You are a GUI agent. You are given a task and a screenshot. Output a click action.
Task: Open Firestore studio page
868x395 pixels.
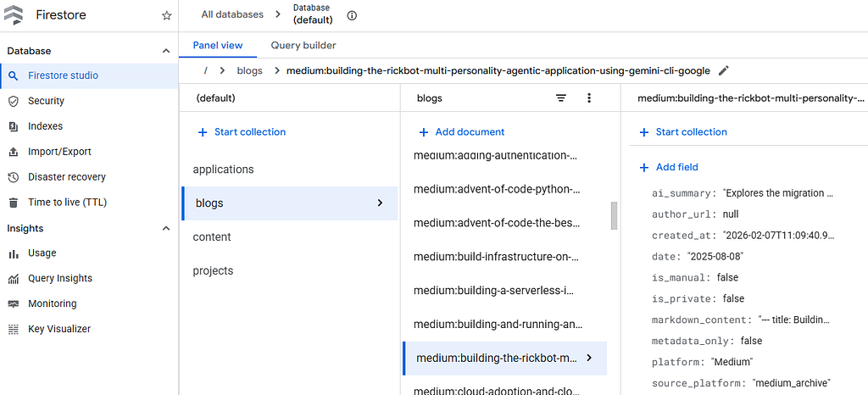89,75
